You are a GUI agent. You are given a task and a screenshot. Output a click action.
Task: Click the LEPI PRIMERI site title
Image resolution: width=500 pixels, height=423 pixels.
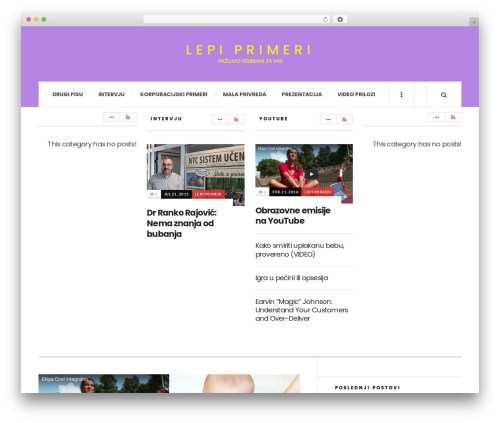[x=249, y=50]
